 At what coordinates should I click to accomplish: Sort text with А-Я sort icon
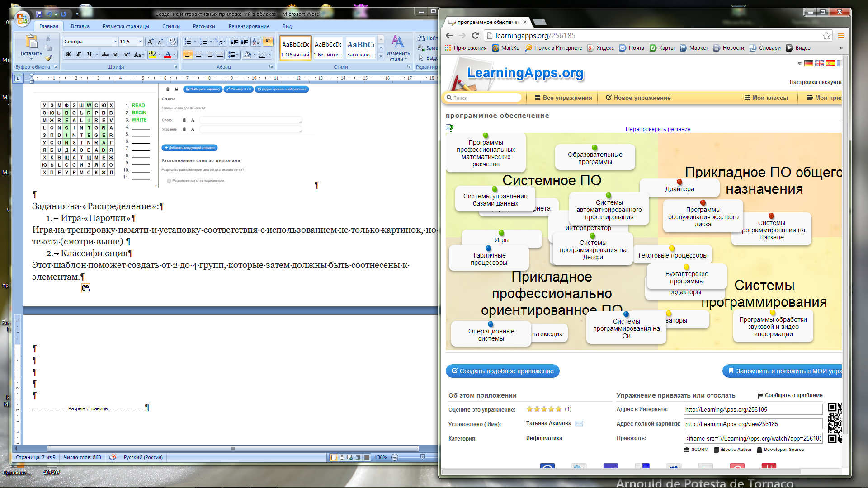[256, 42]
